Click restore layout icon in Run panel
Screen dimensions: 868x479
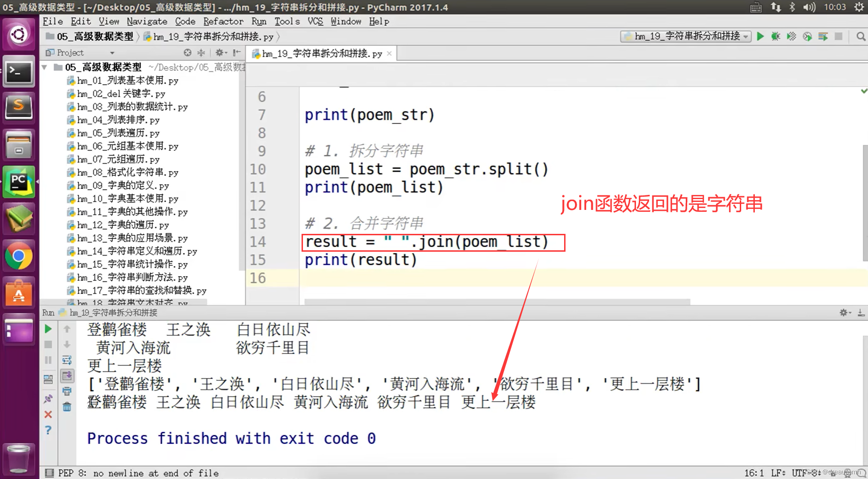pyautogui.click(x=48, y=379)
